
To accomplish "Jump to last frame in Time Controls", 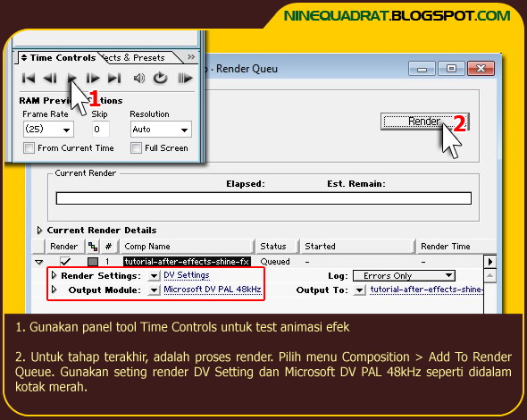I will (x=114, y=79).
